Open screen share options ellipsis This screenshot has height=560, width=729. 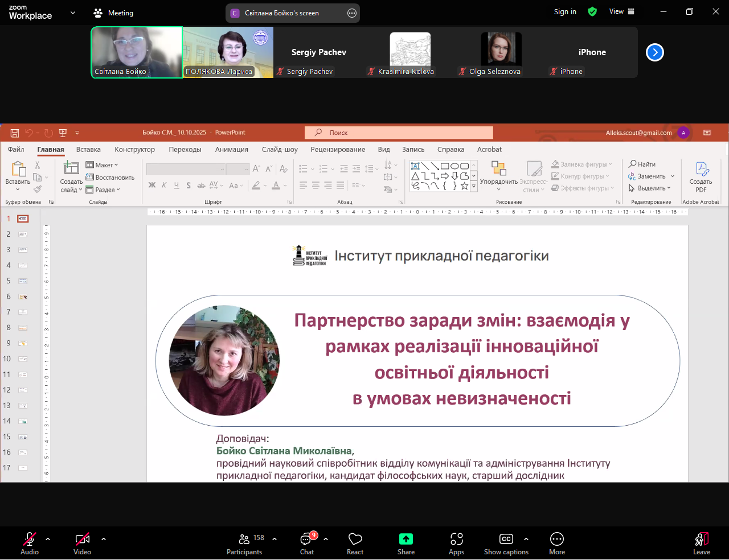[x=352, y=13]
